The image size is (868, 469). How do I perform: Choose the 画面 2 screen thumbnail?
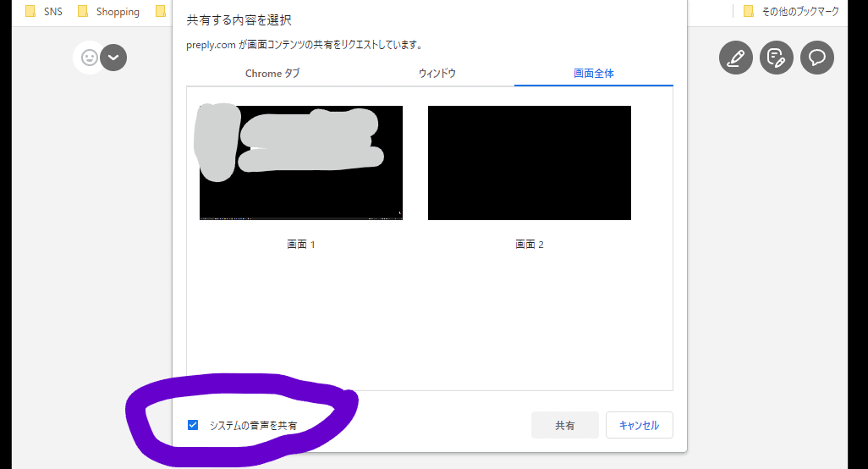pos(530,163)
